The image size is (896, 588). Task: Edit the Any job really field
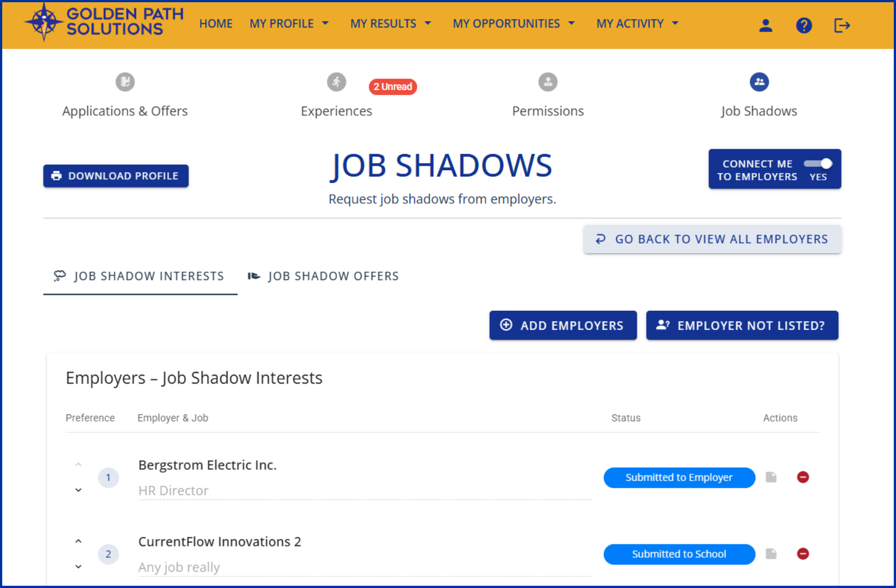[x=365, y=567]
